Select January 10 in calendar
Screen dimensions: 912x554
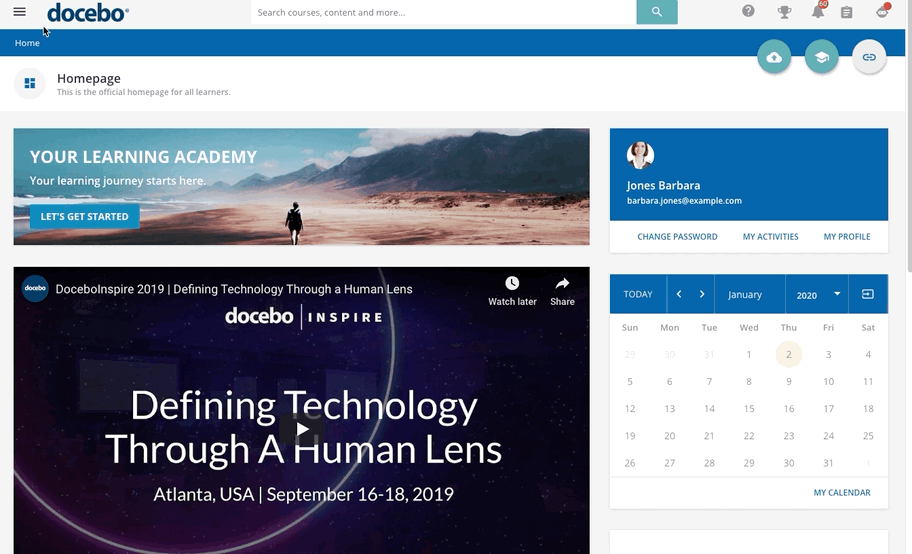(x=828, y=382)
